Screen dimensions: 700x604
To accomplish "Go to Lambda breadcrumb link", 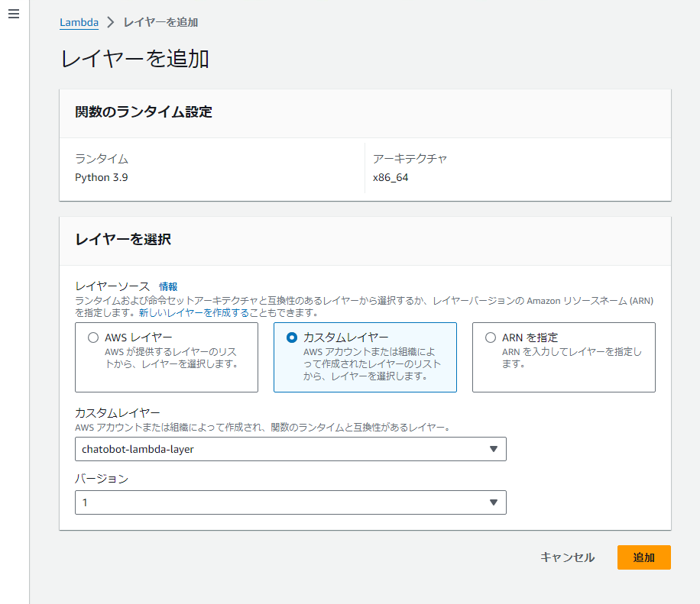I will pyautogui.click(x=79, y=22).
